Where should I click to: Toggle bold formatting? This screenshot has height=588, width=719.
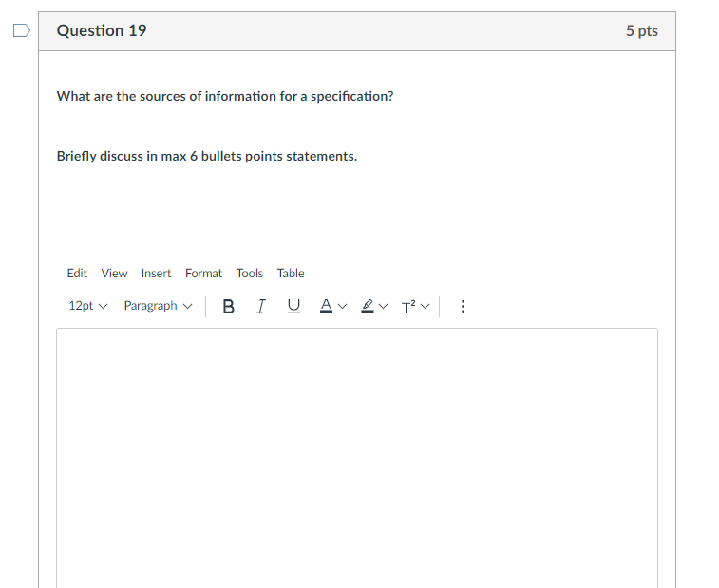click(x=228, y=307)
